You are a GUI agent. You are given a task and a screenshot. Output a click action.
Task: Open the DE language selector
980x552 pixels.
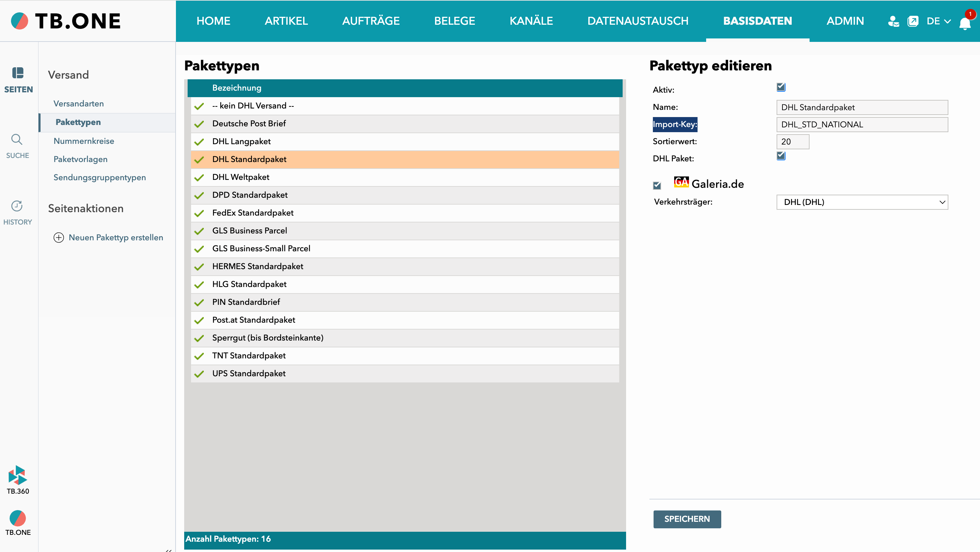pyautogui.click(x=938, y=21)
